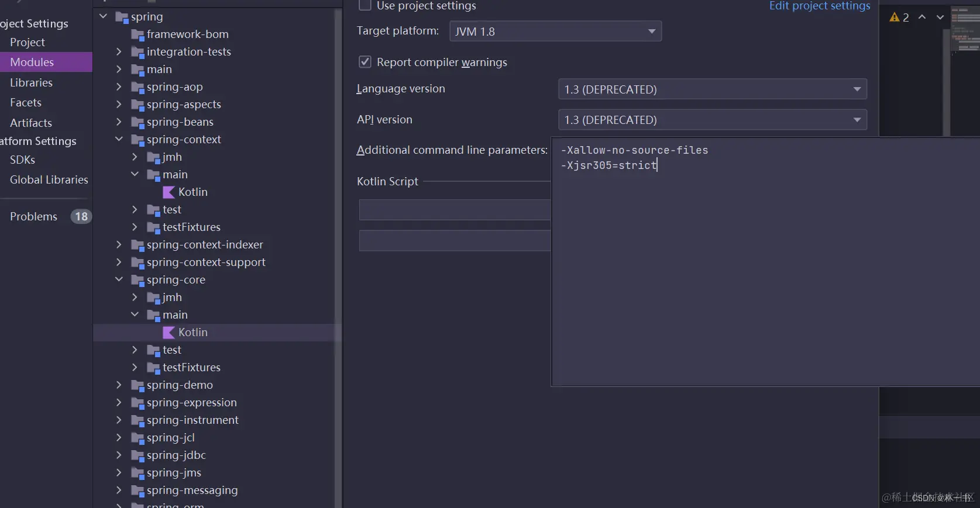Open SDKs under Platform Settings

(22, 160)
